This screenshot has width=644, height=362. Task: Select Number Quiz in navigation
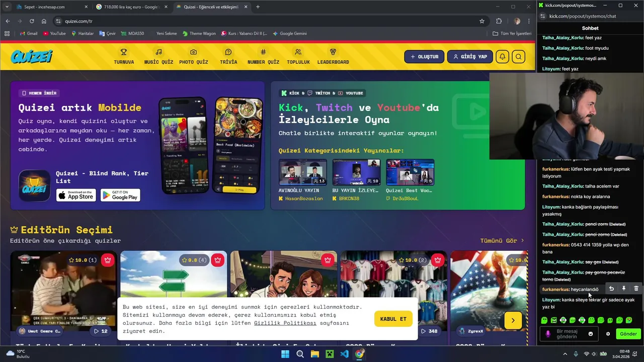point(263,56)
